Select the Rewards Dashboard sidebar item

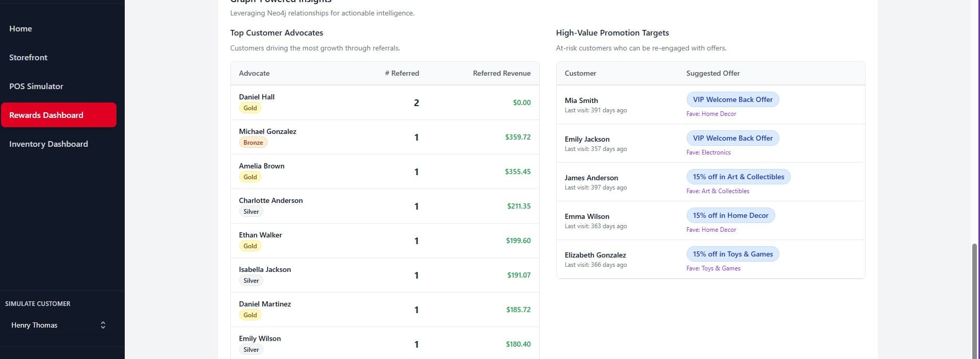[59, 115]
